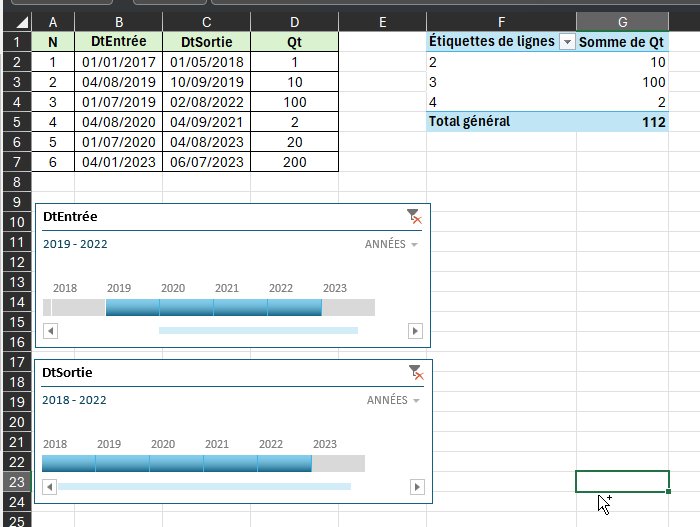
Task: Select year 2019 segment in DtEntrée timeline
Action: point(133,308)
